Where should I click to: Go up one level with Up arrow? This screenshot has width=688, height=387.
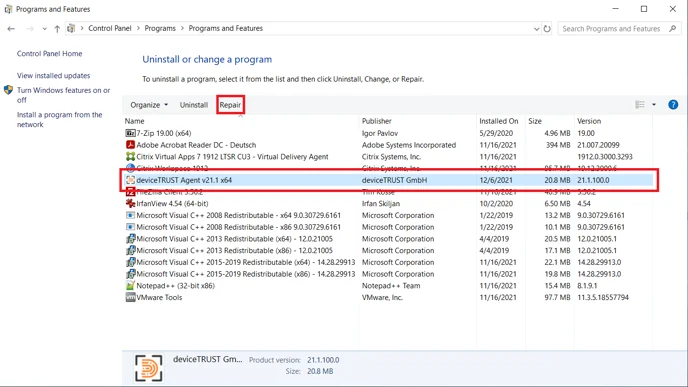(57, 29)
